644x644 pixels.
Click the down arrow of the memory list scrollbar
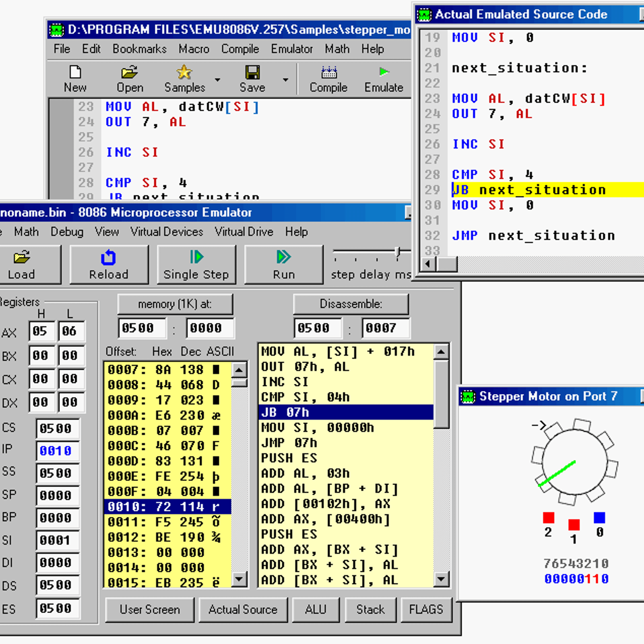point(239,579)
